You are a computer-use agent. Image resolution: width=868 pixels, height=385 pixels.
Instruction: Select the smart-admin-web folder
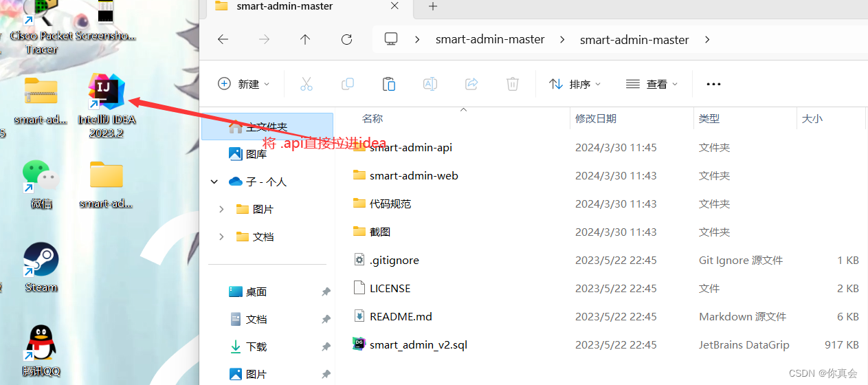click(414, 175)
